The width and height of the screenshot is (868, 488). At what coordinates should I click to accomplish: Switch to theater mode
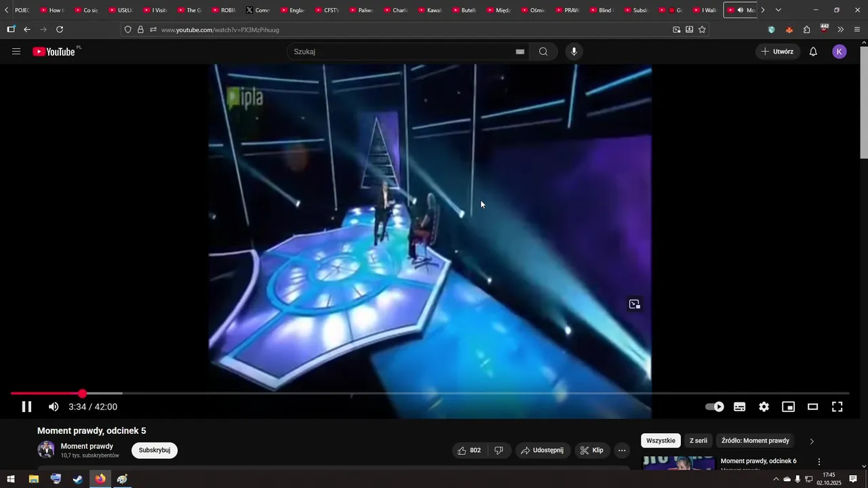pos(812,407)
